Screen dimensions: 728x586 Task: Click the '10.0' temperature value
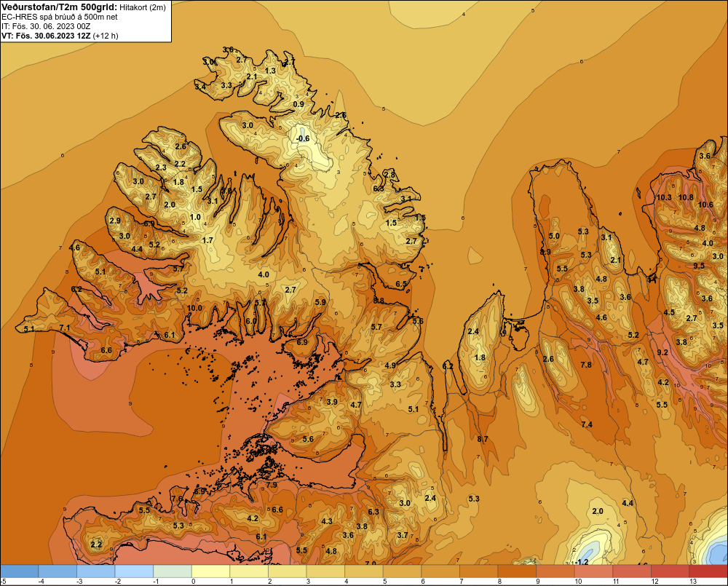click(x=194, y=308)
